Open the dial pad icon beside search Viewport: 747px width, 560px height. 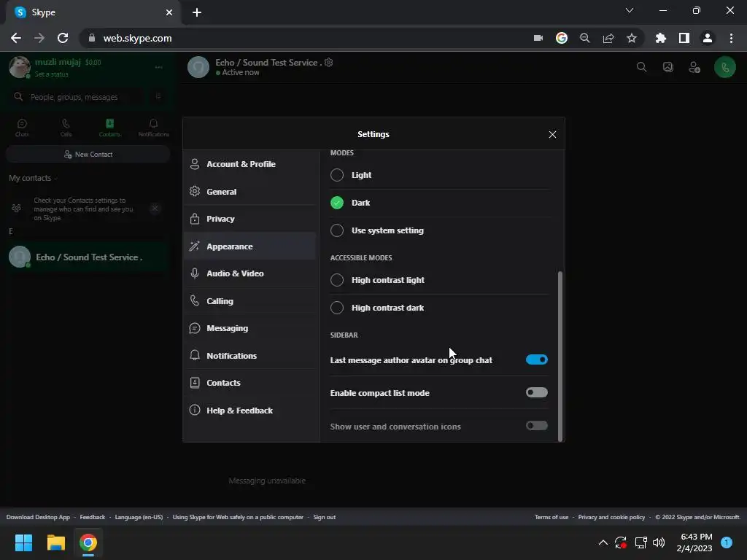pyautogui.click(x=158, y=97)
